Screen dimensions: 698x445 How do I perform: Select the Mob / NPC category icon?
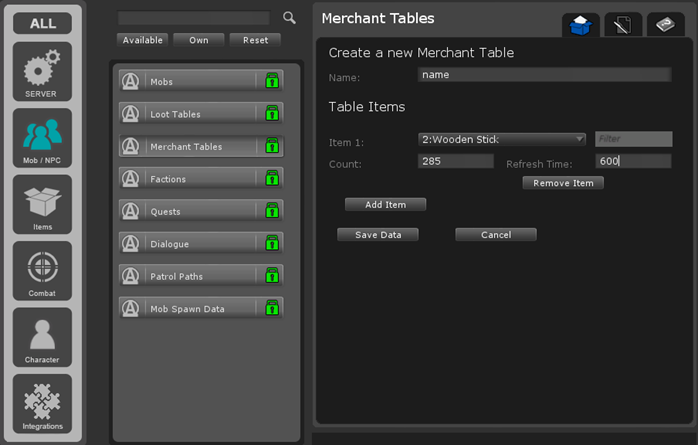[x=42, y=137]
